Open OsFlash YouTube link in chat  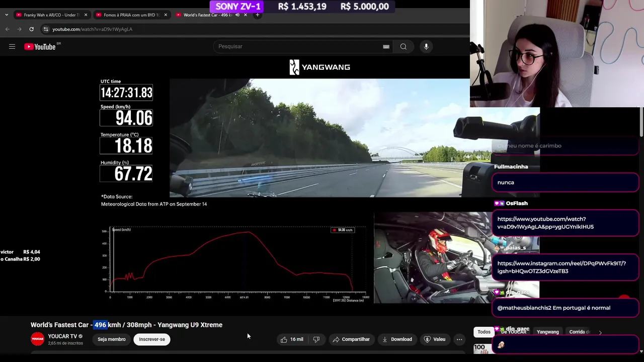point(545,223)
